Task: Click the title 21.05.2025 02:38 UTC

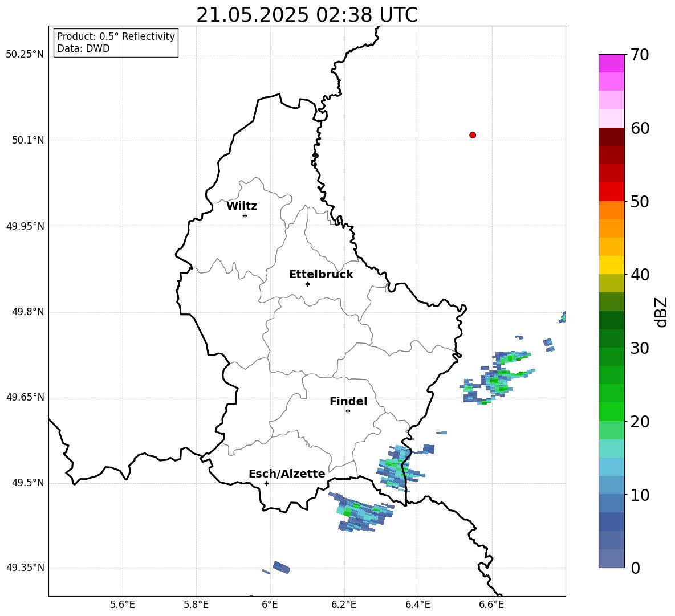Action: pyautogui.click(x=307, y=15)
